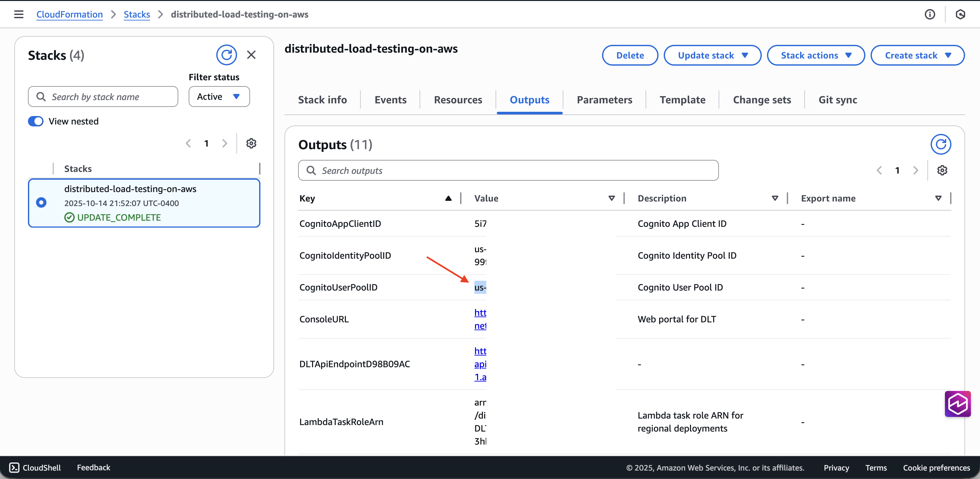Open the Value column filter dropdown
Screen dimensions: 980x479
coord(611,198)
